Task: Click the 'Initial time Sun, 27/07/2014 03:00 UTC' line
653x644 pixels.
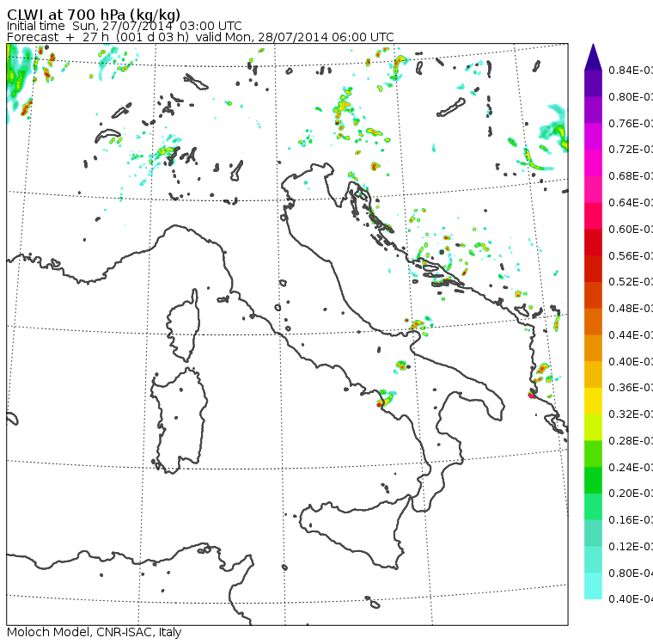Action: click(124, 26)
